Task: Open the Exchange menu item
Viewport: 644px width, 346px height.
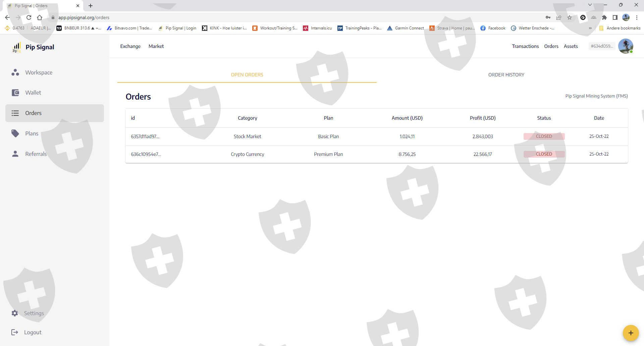Action: click(x=130, y=46)
